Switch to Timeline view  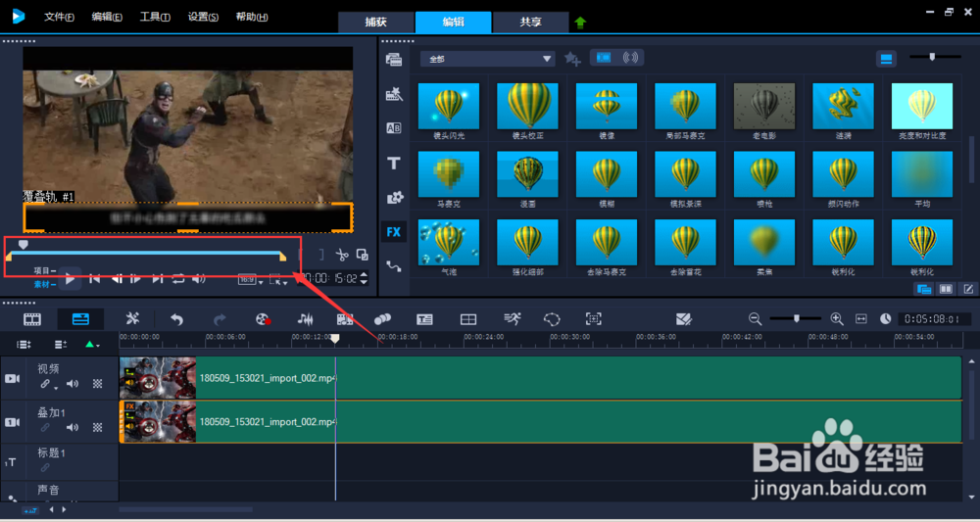pyautogui.click(x=80, y=319)
